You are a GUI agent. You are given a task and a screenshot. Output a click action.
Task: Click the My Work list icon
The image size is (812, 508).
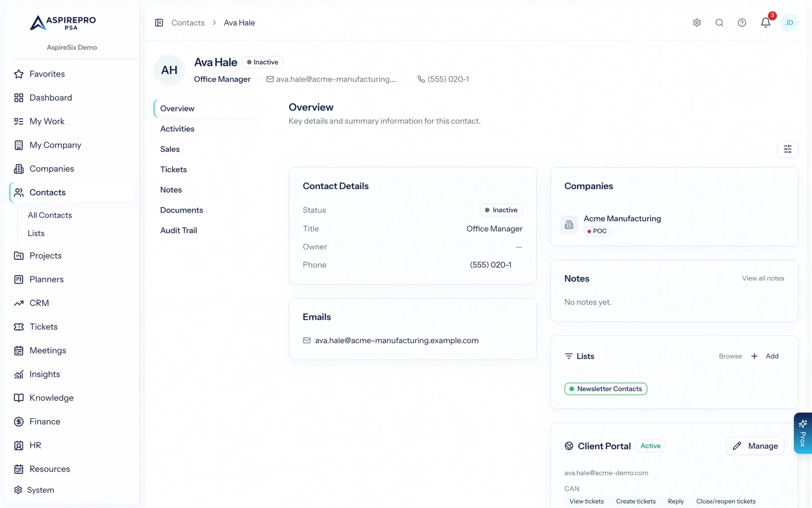pos(19,121)
